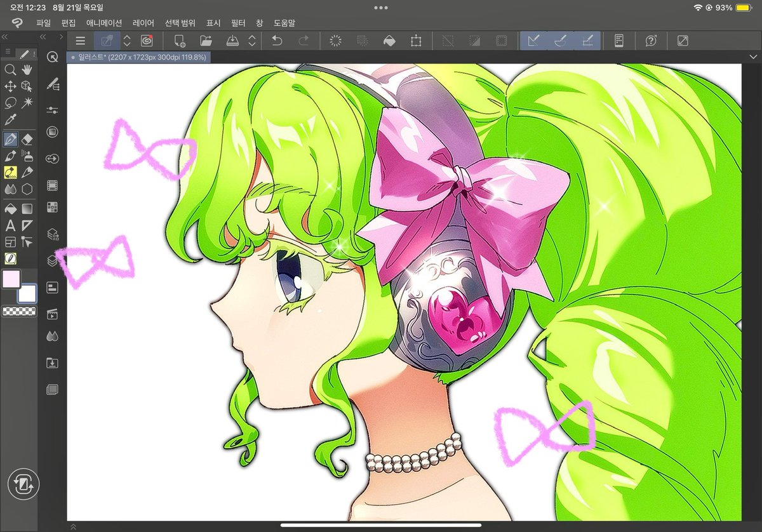Screen dimensions: 762x532
Task: Clear the layer with dotted circle icon
Action: (336, 41)
